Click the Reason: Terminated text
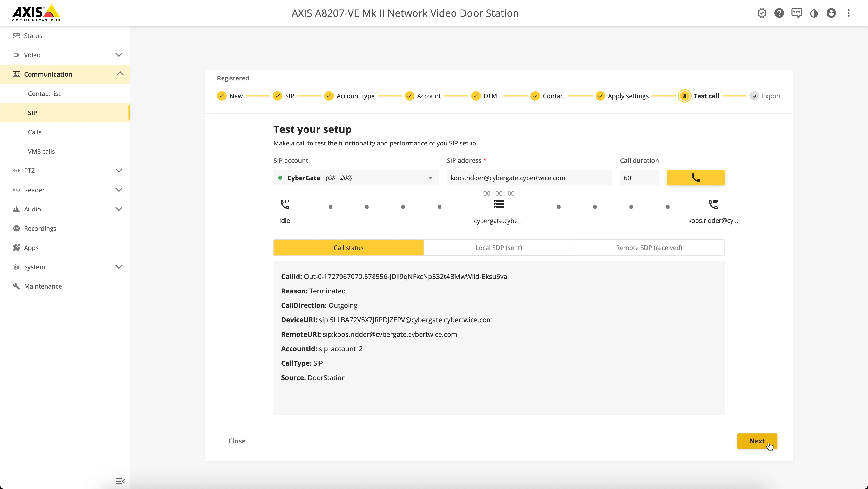 pyautogui.click(x=313, y=291)
